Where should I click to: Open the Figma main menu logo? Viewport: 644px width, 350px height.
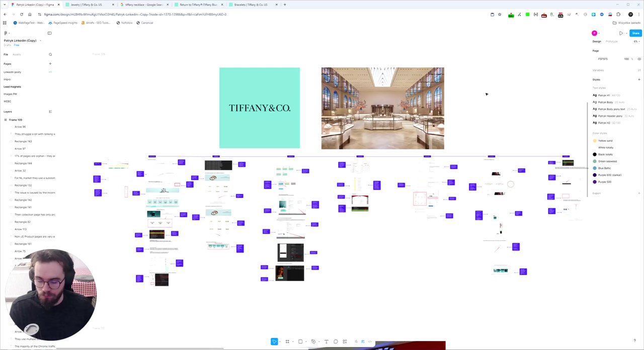(6, 33)
